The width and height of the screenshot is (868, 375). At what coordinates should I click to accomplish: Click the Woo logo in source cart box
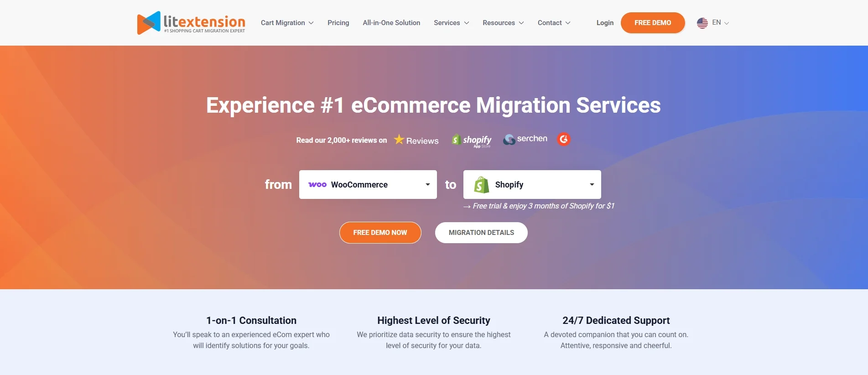click(x=317, y=185)
